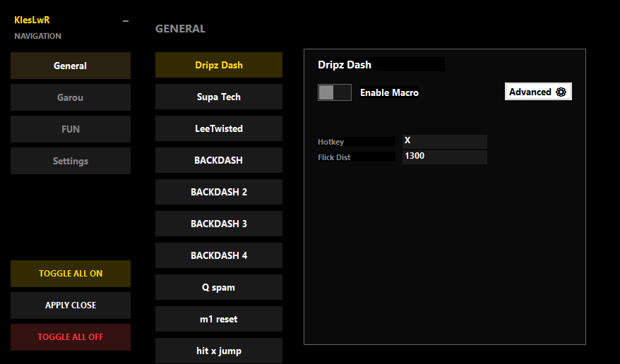This screenshot has width=620, height=364.
Task: Minimize the panel with the dash icon
Action: [x=126, y=21]
